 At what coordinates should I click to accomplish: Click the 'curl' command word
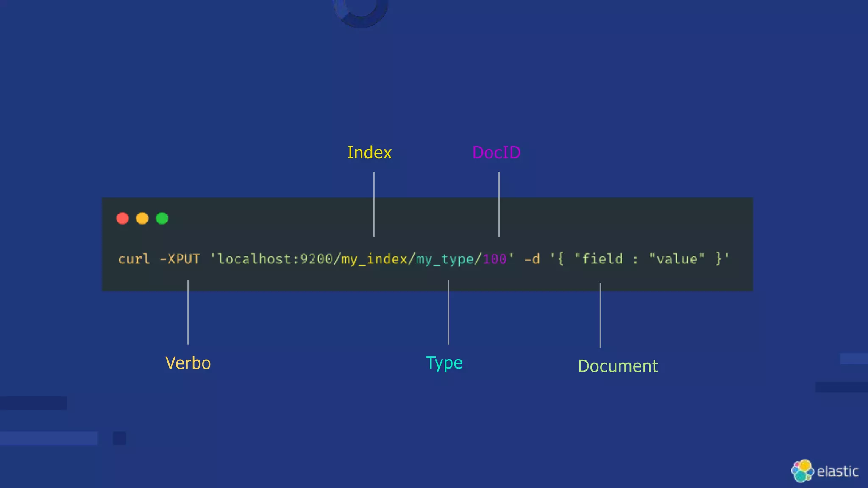[x=134, y=259]
